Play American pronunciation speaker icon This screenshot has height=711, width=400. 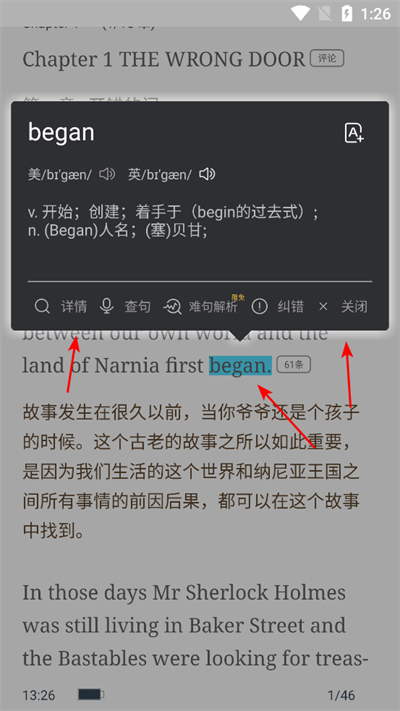tap(107, 174)
